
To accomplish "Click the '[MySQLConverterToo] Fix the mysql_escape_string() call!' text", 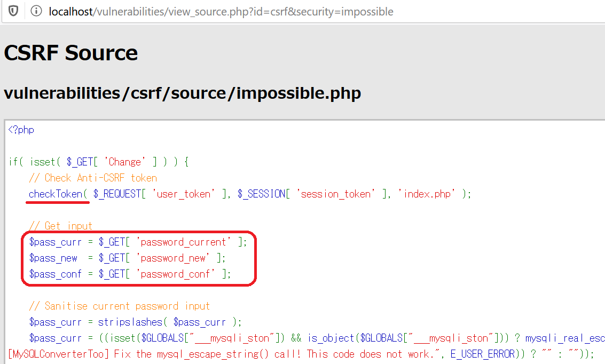I will click(x=154, y=354).
